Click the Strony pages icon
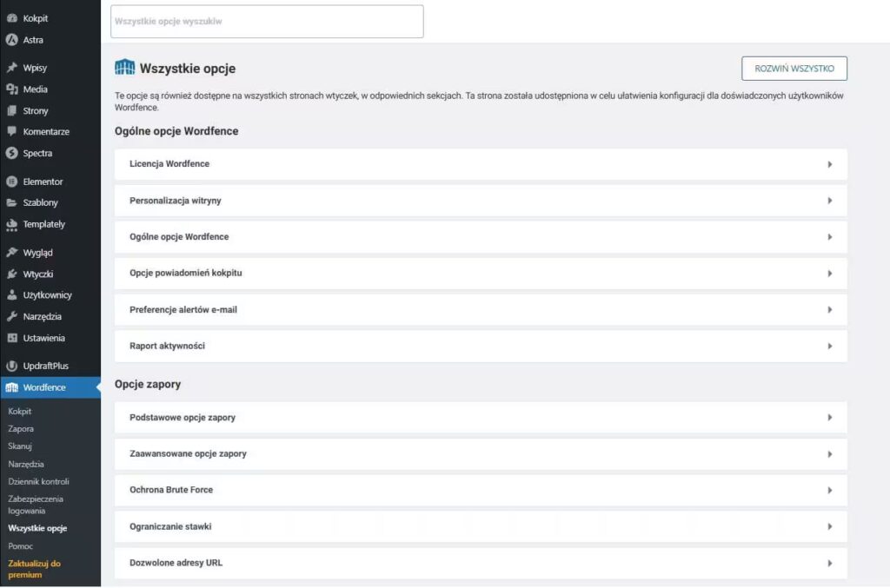890x588 pixels. tap(12, 110)
